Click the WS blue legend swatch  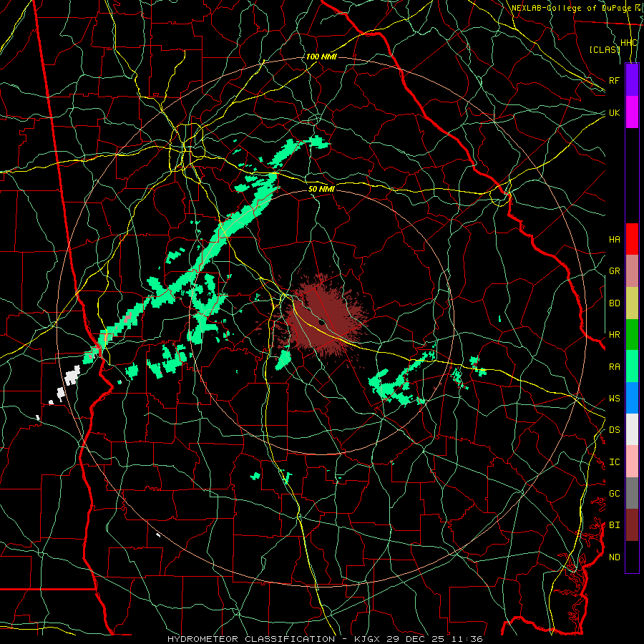(632, 398)
